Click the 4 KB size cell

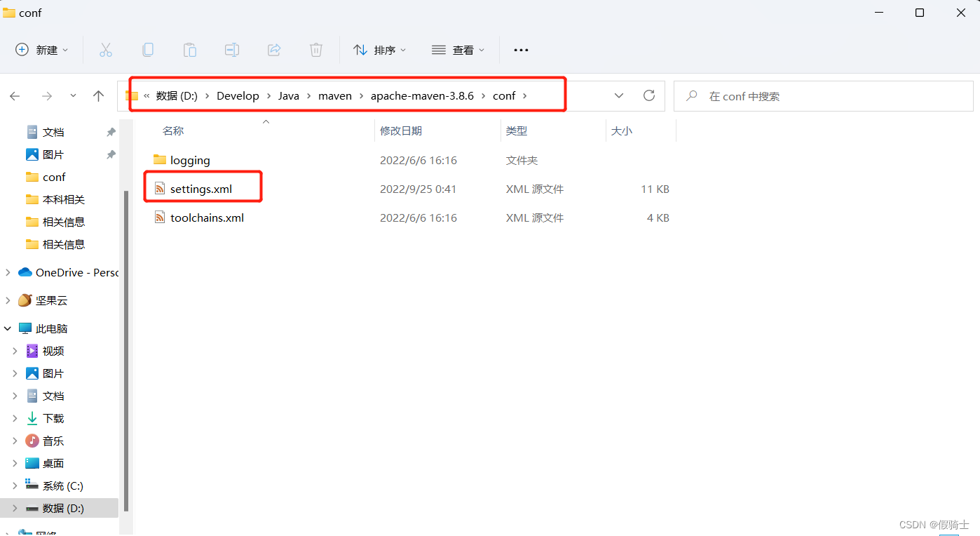(x=658, y=217)
